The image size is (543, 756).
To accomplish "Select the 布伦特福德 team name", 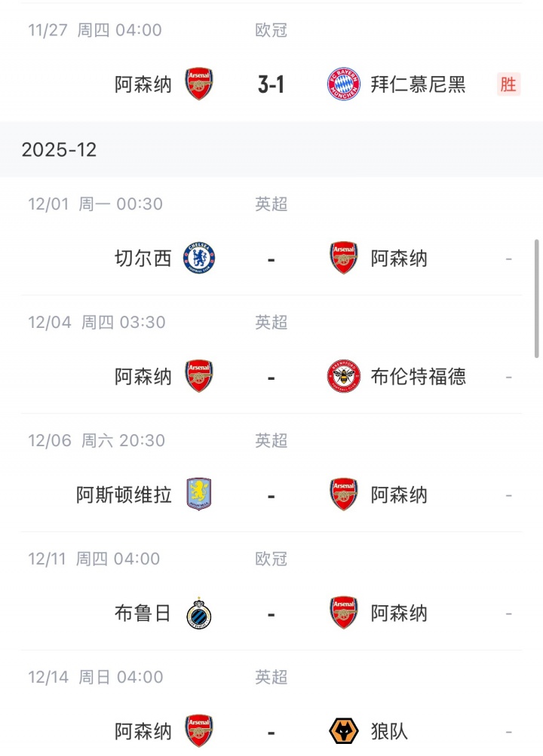I will click(x=418, y=377).
